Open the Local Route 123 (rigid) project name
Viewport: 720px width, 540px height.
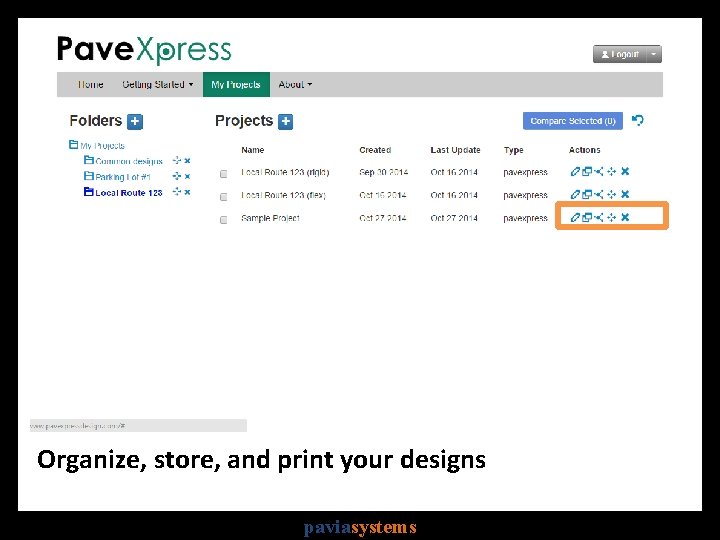[x=285, y=172]
